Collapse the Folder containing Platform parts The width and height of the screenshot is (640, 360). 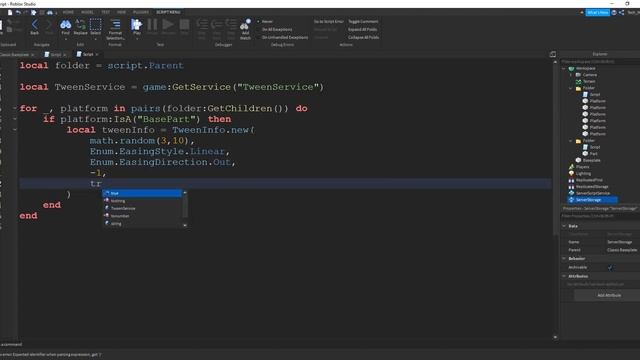point(571,88)
